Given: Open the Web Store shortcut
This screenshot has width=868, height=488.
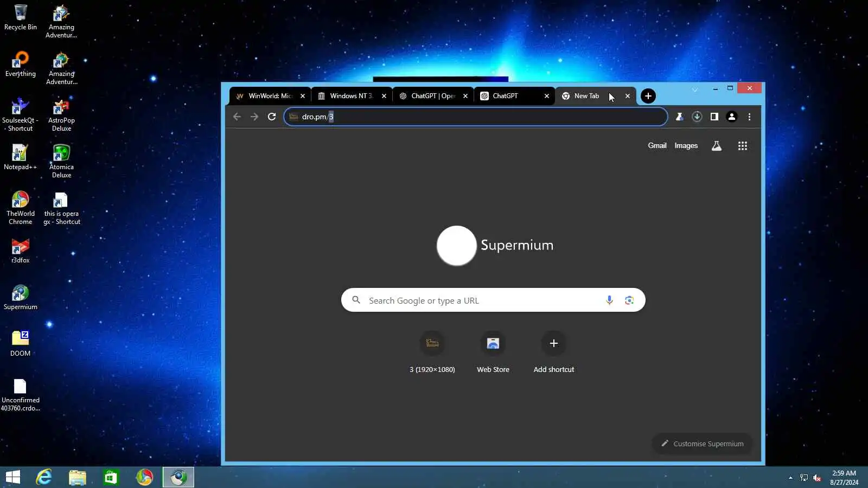Looking at the screenshot, I should [x=493, y=352].
